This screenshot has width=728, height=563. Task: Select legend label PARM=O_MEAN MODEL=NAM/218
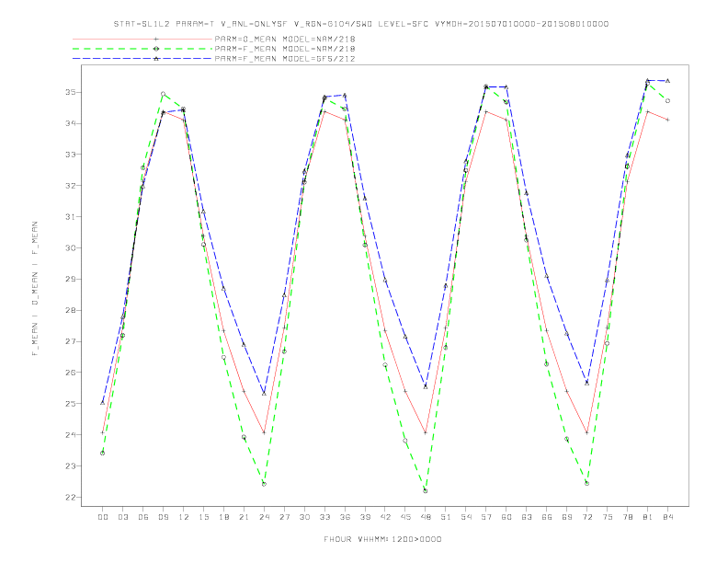point(285,39)
